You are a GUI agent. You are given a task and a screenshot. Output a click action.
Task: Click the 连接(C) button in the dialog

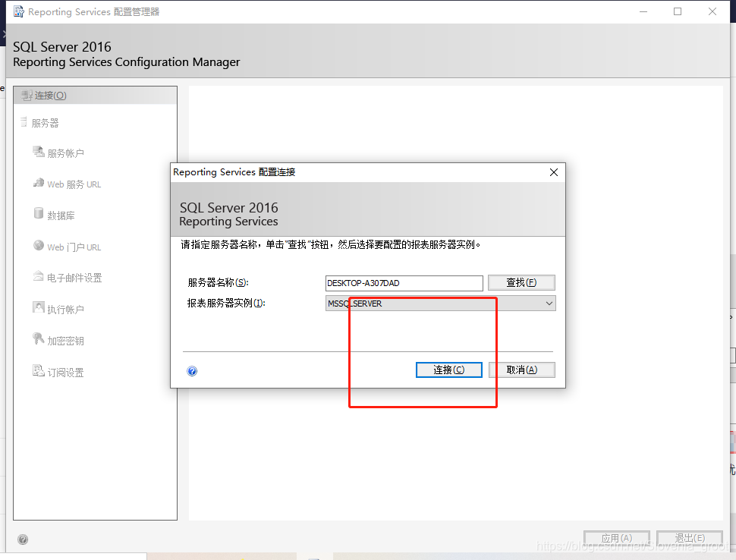(x=448, y=370)
